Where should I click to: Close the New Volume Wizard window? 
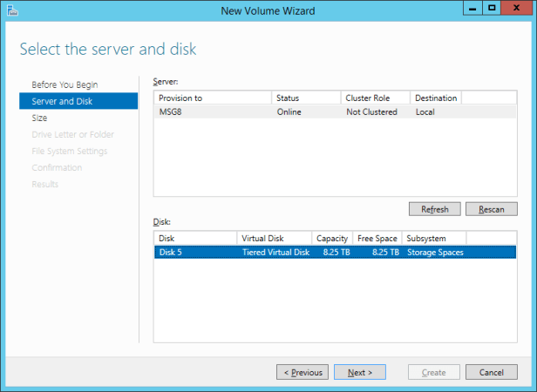coord(517,9)
